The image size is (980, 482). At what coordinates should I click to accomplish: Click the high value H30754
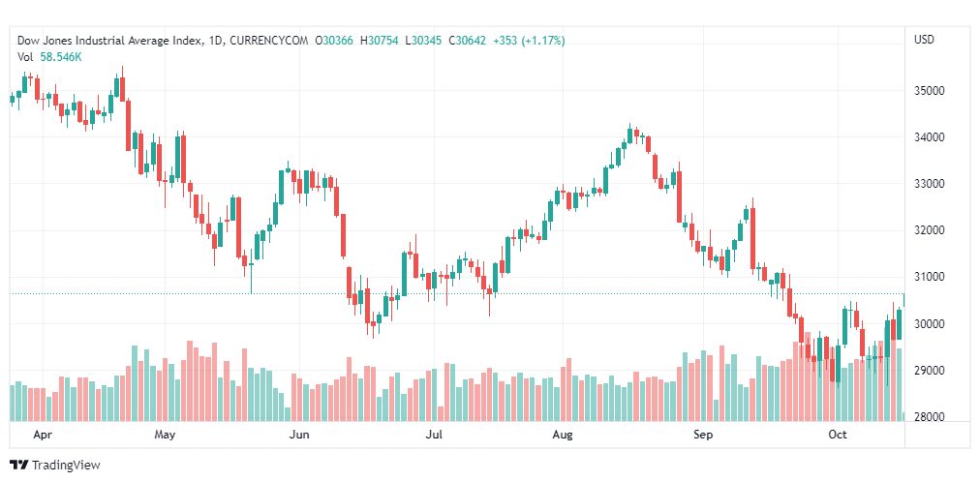(380, 41)
